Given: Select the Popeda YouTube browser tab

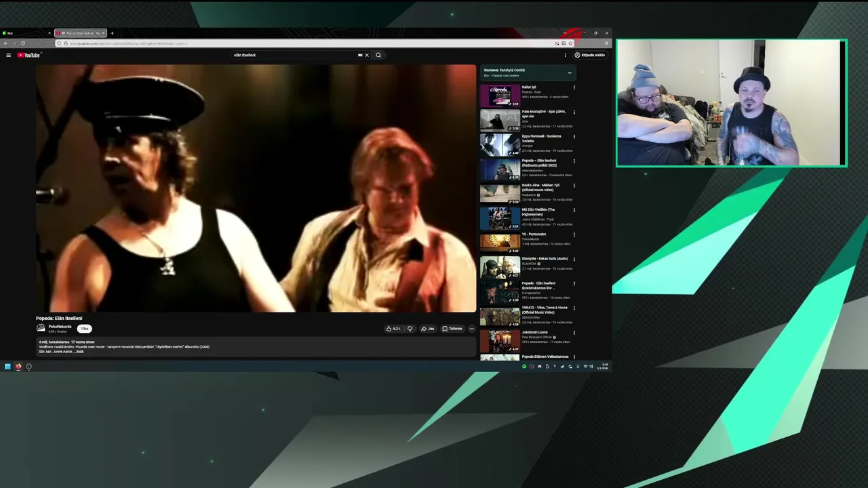Looking at the screenshot, I should [80, 33].
